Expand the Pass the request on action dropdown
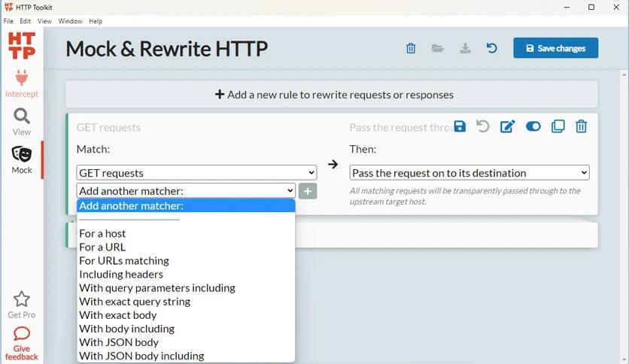 tap(469, 173)
